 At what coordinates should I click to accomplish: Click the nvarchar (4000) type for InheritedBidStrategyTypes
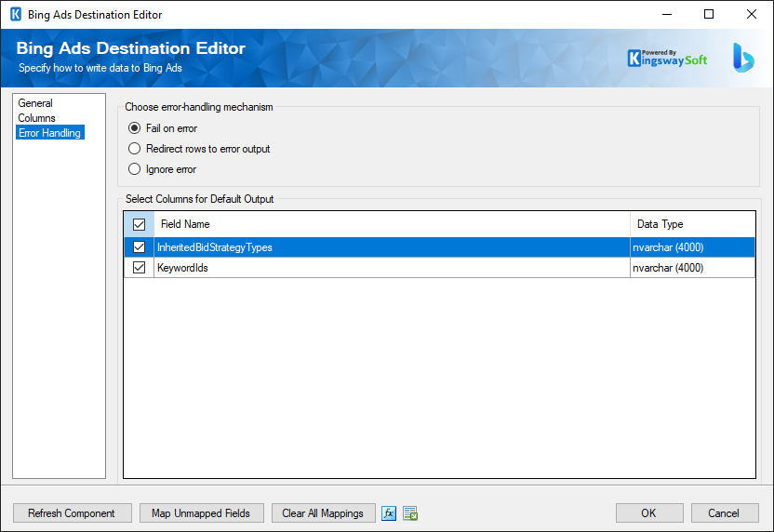point(692,247)
